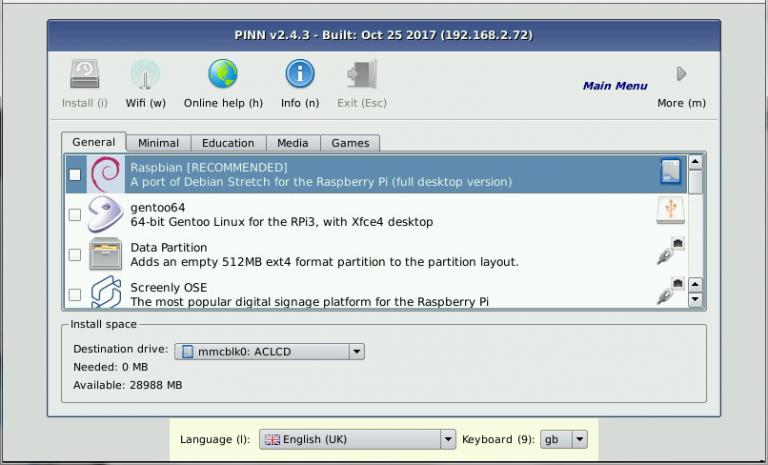Open the Wifi settings icon
Image resolution: width=768 pixels, height=465 pixels.
point(145,75)
